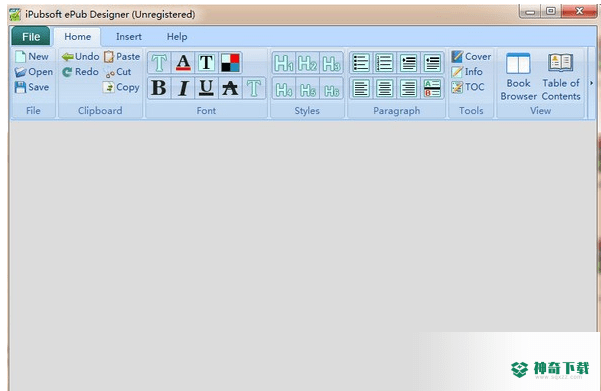Click the outlined T font icon
The width and height of the screenshot is (601, 391).
coord(159,62)
